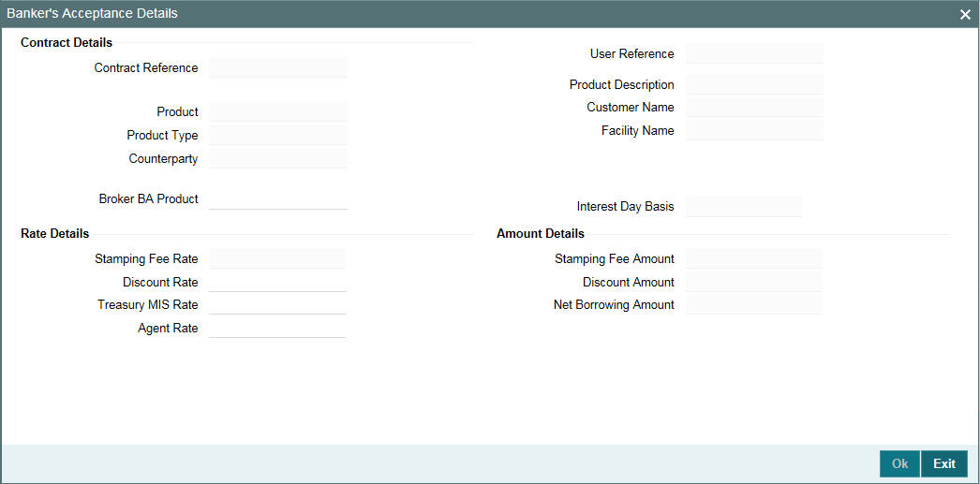The width and height of the screenshot is (980, 484).
Task: Click the Broker BA Product label
Action: pos(149,199)
